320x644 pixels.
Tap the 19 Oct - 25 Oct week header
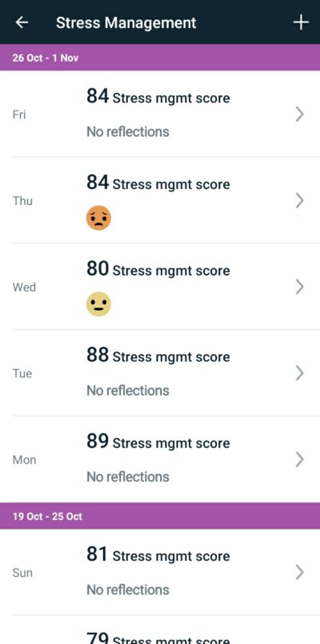pos(160,516)
